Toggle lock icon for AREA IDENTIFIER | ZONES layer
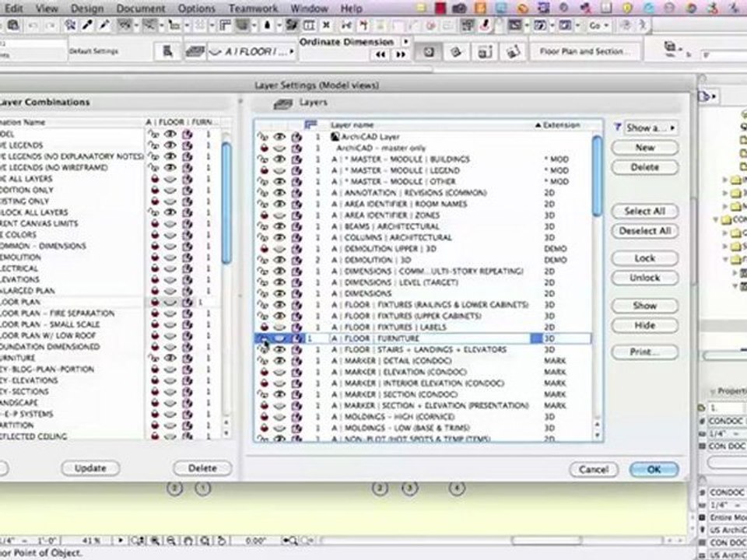This screenshot has height=560, width=747. 264,215
